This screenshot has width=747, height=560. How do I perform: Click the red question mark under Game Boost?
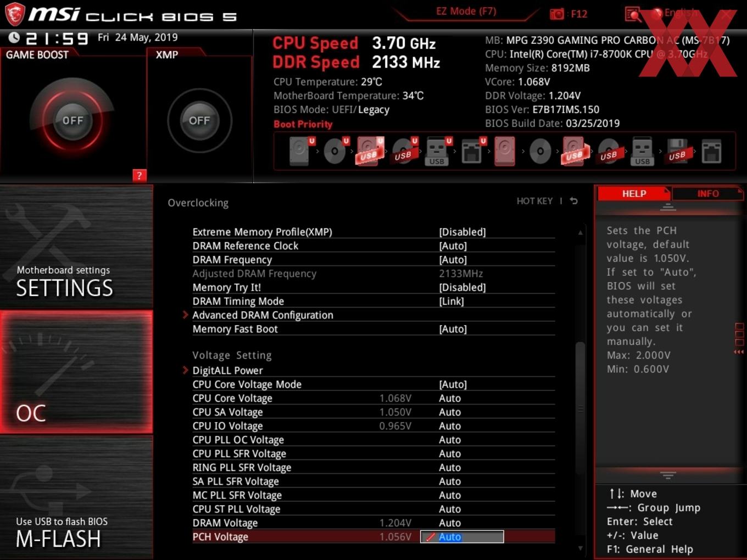point(140,176)
